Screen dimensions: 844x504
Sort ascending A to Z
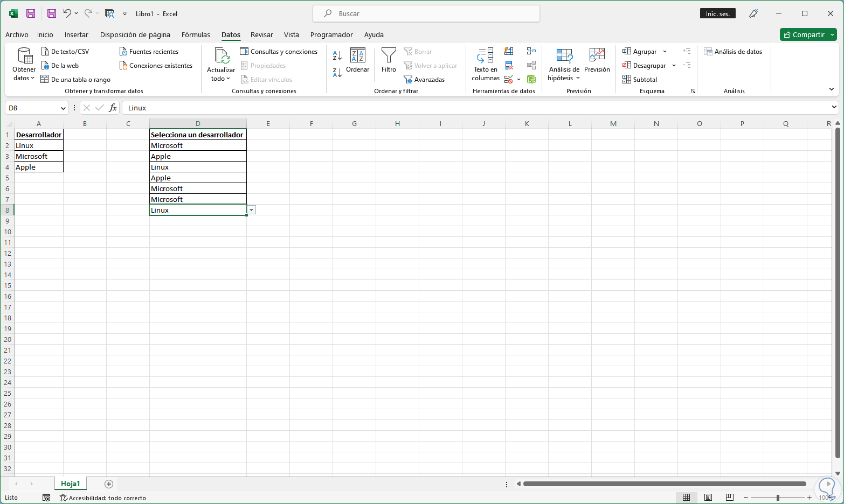tap(337, 55)
